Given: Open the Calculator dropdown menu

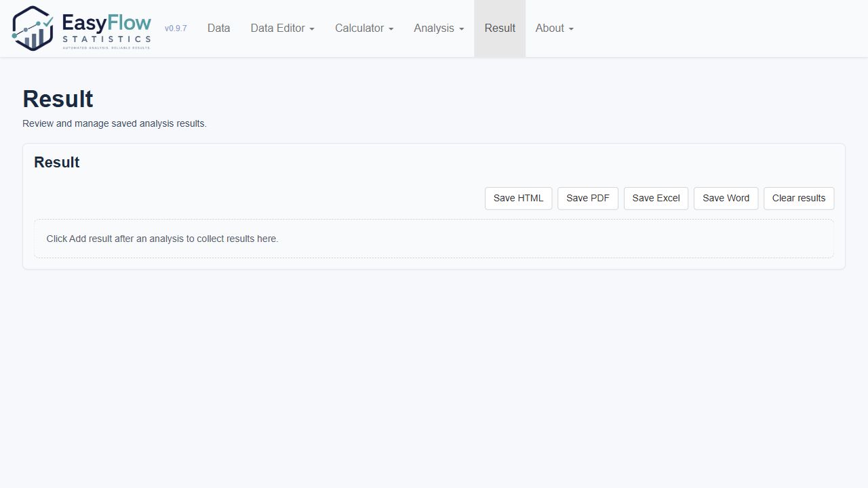Looking at the screenshot, I should 364,28.
